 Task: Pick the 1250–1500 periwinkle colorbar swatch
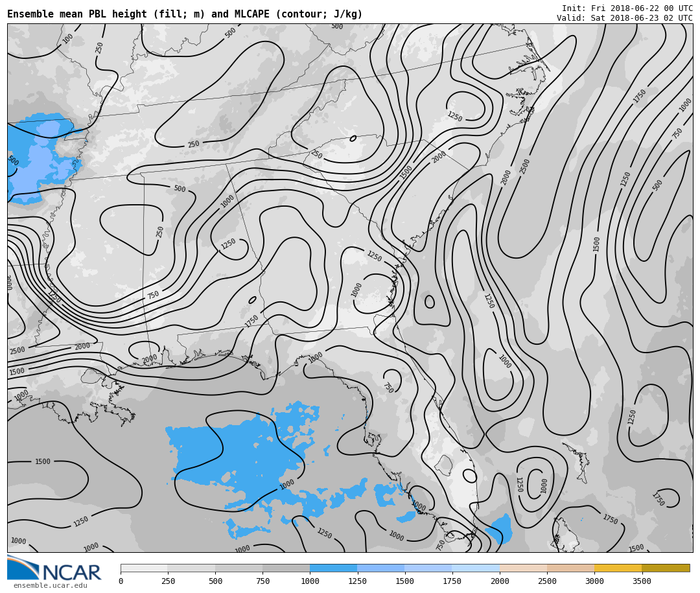(x=381, y=568)
